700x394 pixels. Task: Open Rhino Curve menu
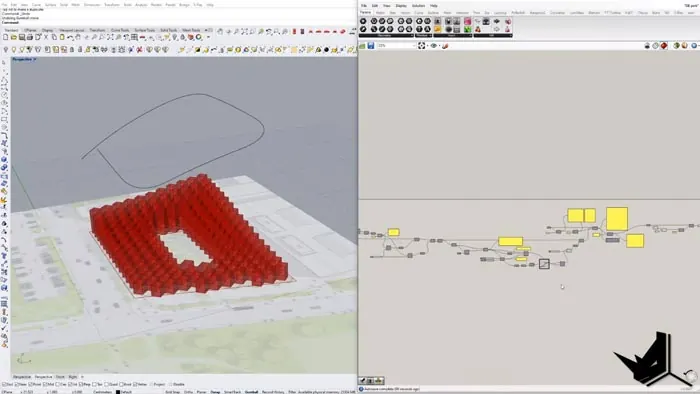click(36, 4)
